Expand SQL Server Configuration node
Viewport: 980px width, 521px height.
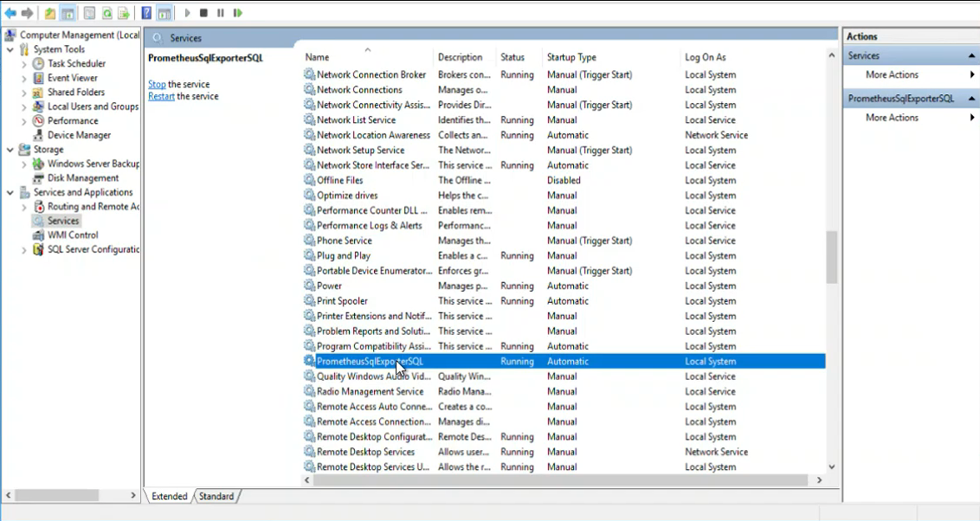tap(24, 249)
